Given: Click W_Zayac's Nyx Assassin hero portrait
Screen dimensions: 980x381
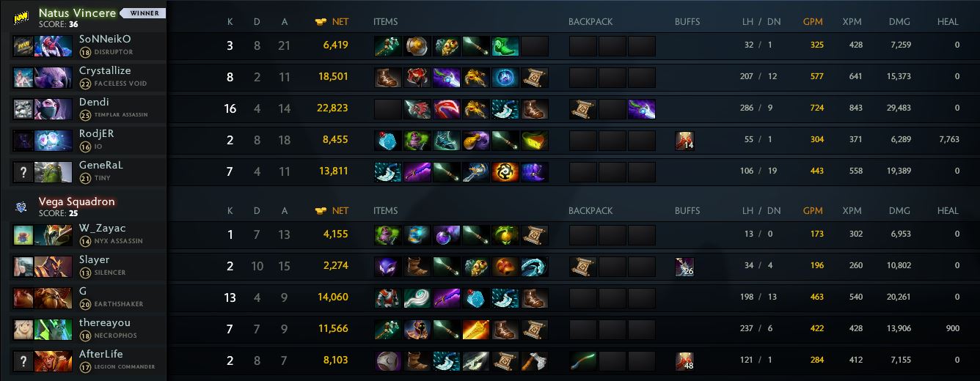Looking at the screenshot, I should [x=48, y=234].
